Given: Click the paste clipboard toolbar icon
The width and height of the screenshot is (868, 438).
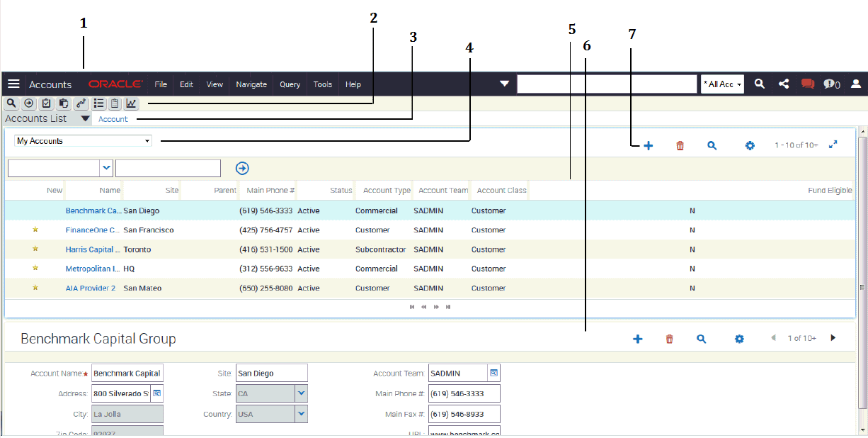Looking at the screenshot, I should point(64,103).
